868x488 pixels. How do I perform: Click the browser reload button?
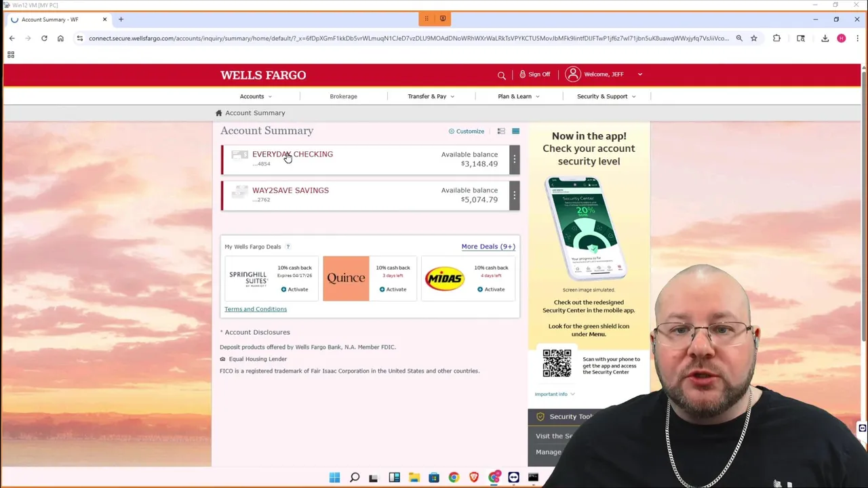[x=44, y=39]
